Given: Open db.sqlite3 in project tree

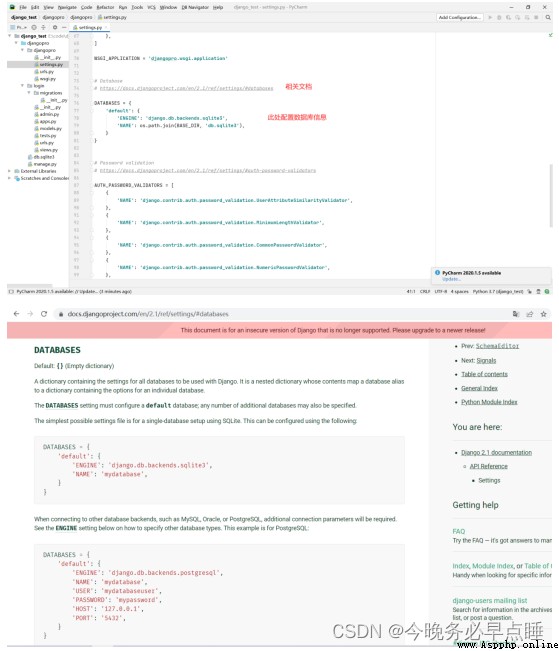Looking at the screenshot, I should 41,157.
